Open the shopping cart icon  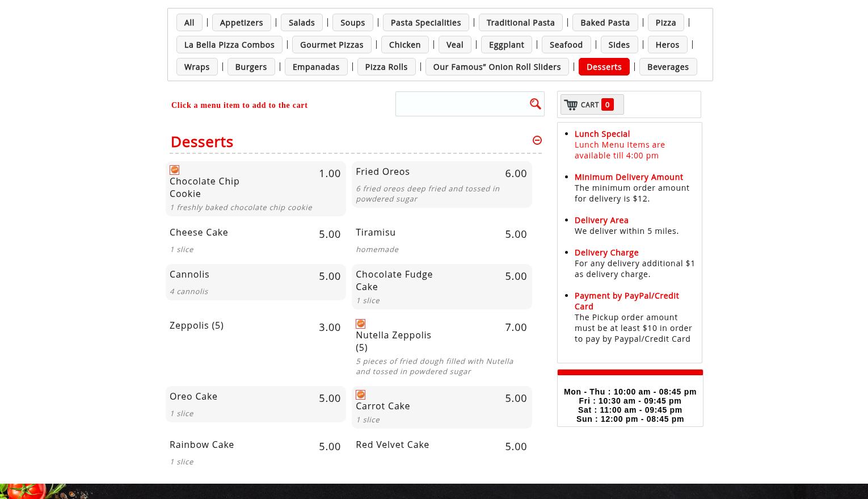[x=571, y=105]
